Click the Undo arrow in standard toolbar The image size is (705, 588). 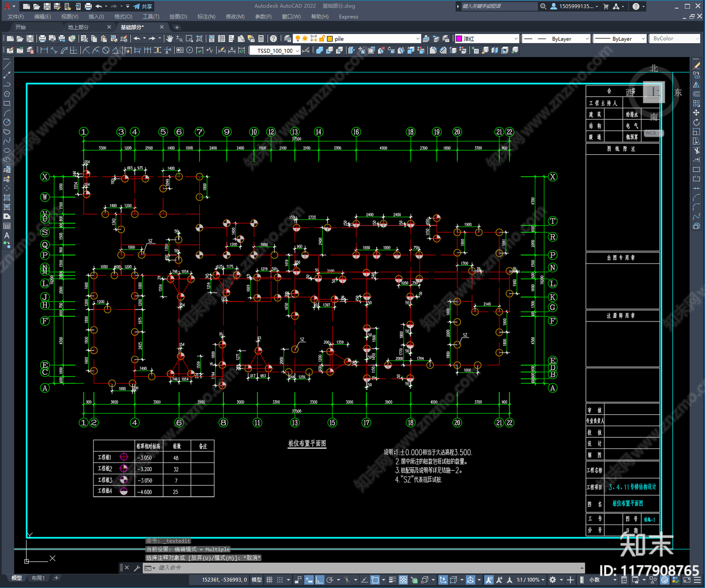coord(137,39)
